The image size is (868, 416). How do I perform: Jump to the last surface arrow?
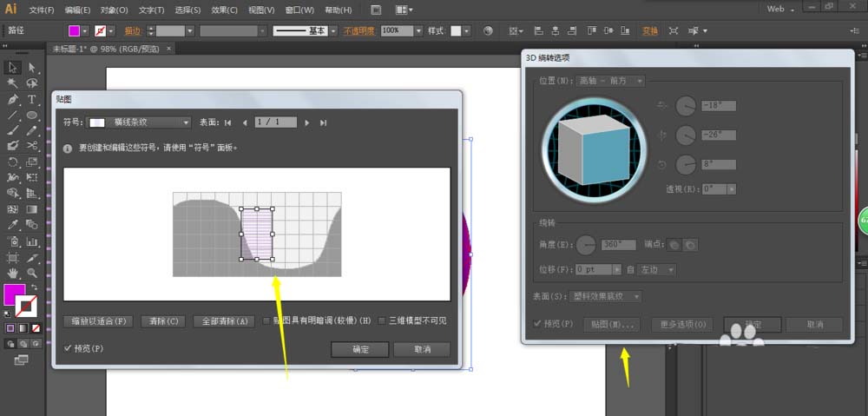323,122
